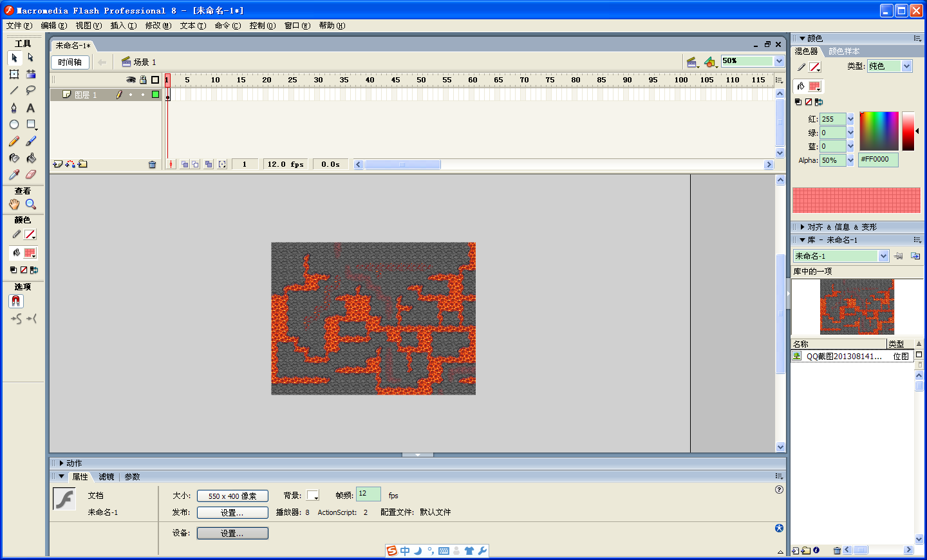This screenshot has height=560, width=927.
Task: Toggle lock all layers padlock icon
Action: (x=143, y=80)
